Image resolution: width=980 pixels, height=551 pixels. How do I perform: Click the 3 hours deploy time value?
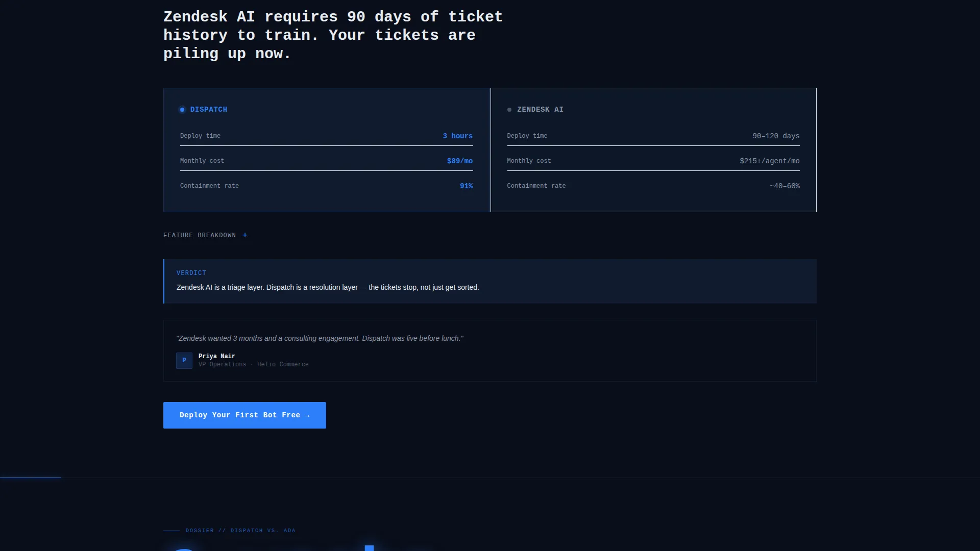(x=458, y=136)
